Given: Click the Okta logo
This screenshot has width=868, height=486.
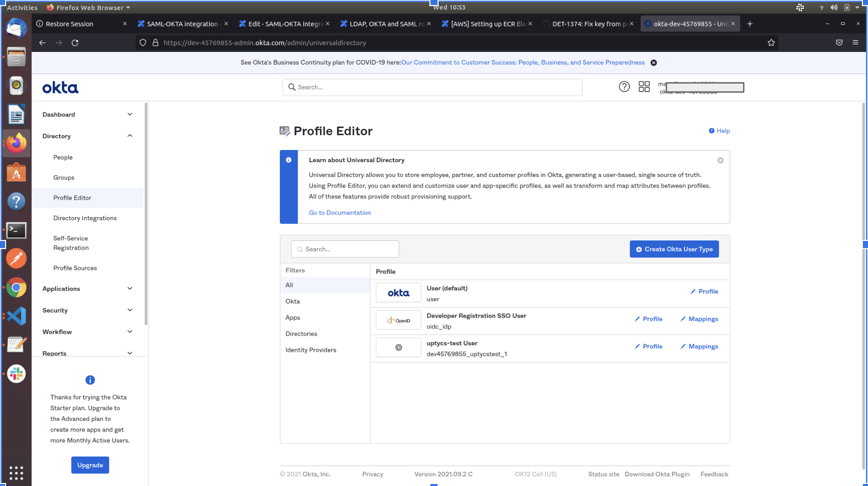Looking at the screenshot, I should coord(60,88).
